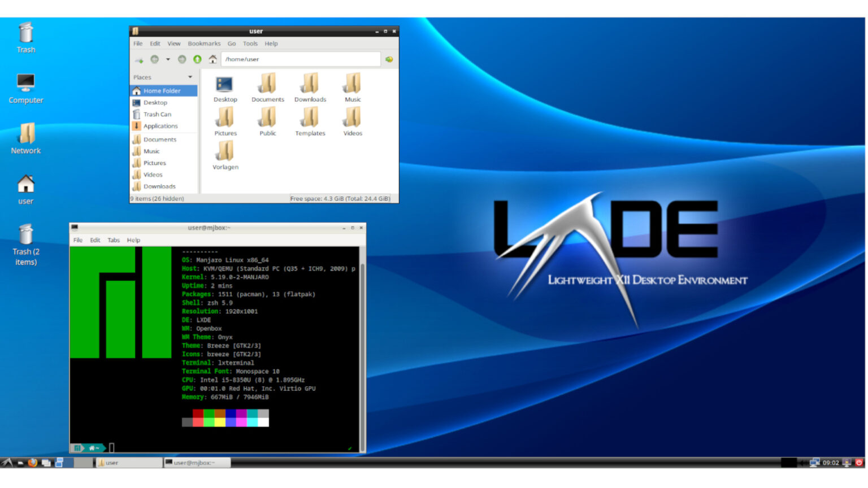The width and height of the screenshot is (868, 488).
Task: Click the shutdown button in system tray
Action: tap(858, 463)
